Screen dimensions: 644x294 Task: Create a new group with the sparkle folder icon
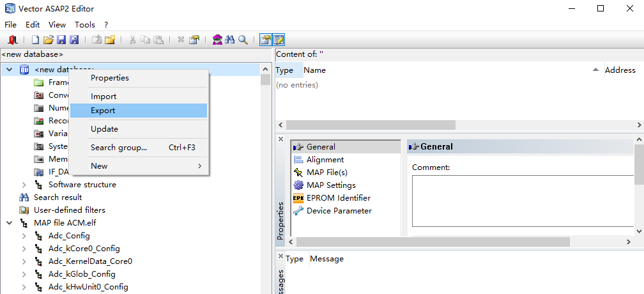click(x=110, y=40)
